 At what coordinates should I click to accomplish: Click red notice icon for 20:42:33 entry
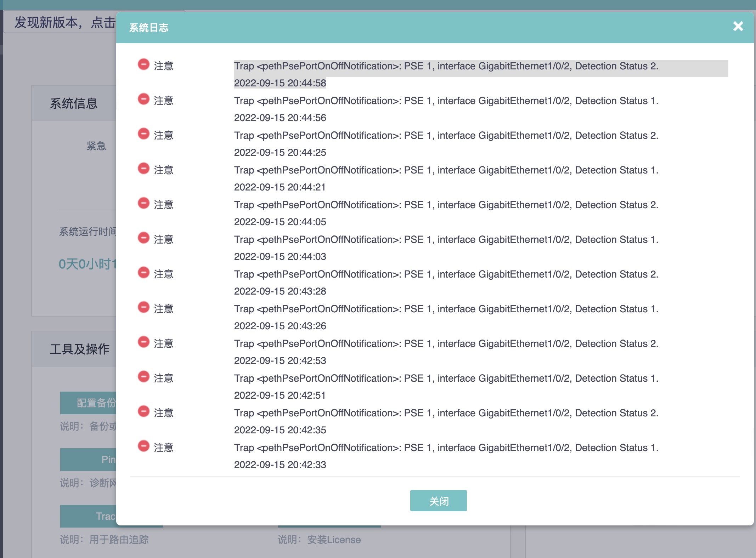click(x=143, y=446)
